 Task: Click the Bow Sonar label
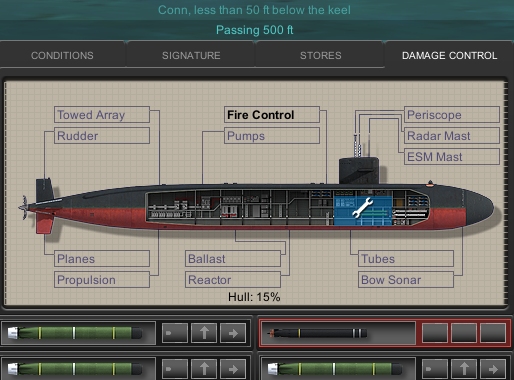tap(406, 280)
